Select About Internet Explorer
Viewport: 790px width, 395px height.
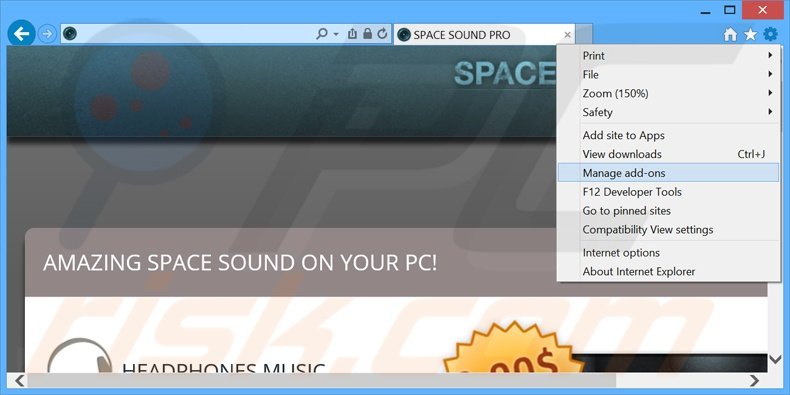pyautogui.click(x=669, y=272)
